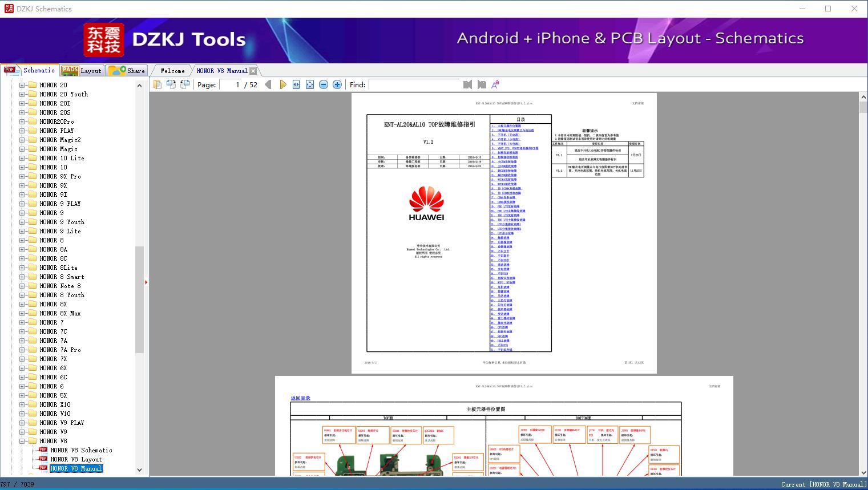This screenshot has width=868, height=490.
Task: Open the Share tab
Action: click(x=127, y=71)
